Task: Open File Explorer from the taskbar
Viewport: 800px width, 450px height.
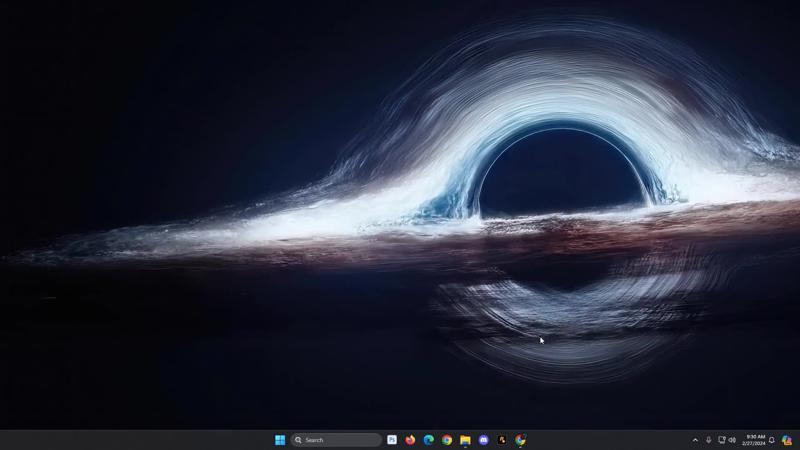Action: pos(465,440)
